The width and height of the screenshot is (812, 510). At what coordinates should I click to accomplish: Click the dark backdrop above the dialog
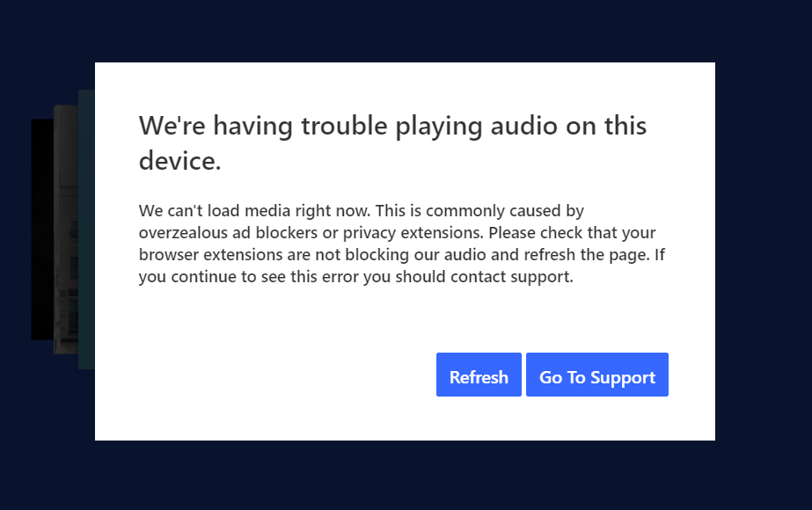(405, 31)
